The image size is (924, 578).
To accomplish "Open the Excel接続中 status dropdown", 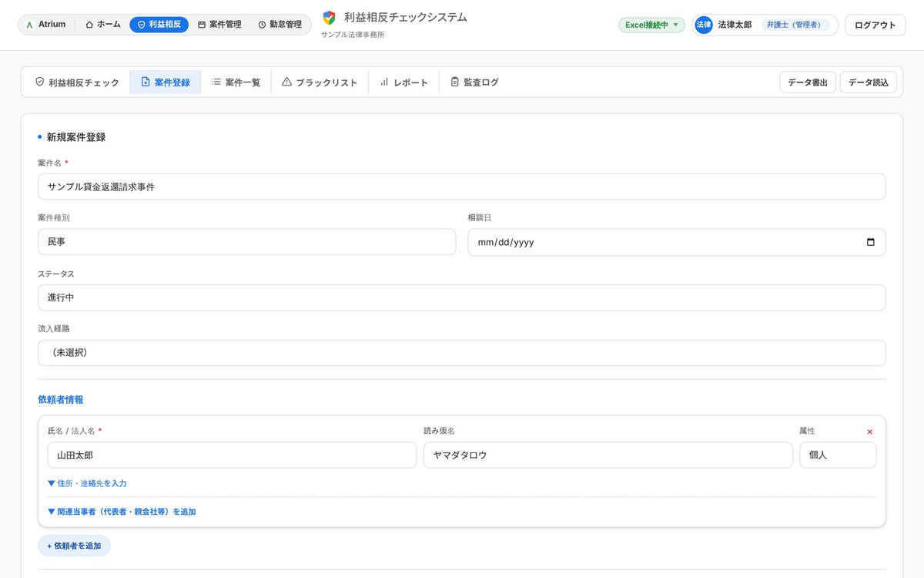I will coord(651,25).
